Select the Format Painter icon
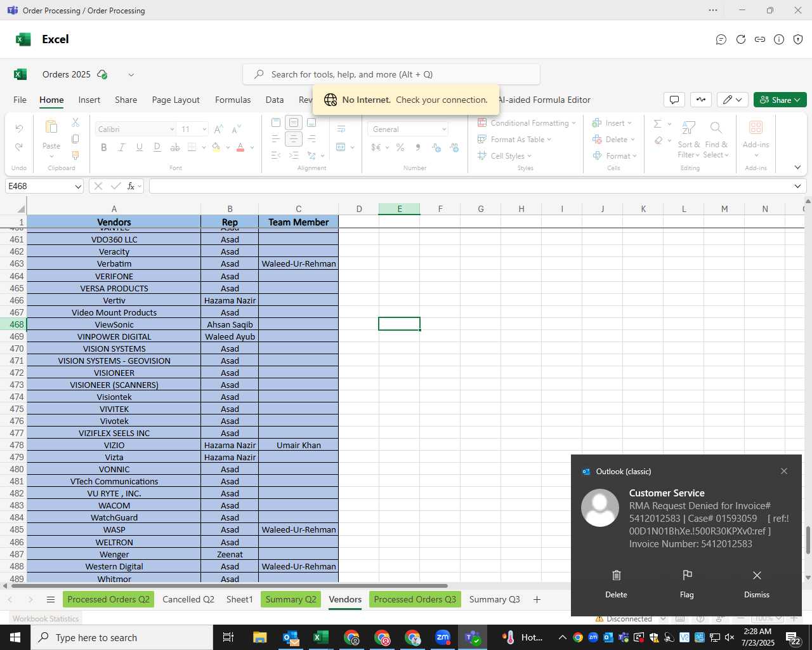This screenshot has width=812, height=650. tap(75, 156)
